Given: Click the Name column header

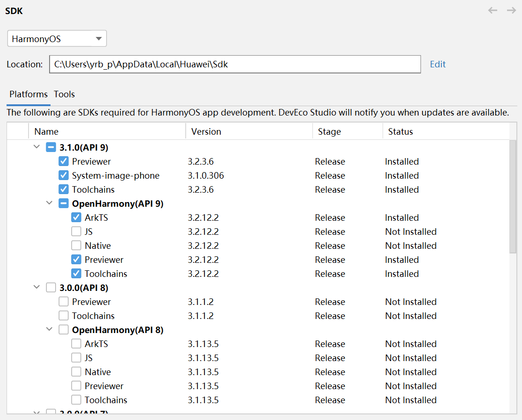Looking at the screenshot, I should pos(107,131).
